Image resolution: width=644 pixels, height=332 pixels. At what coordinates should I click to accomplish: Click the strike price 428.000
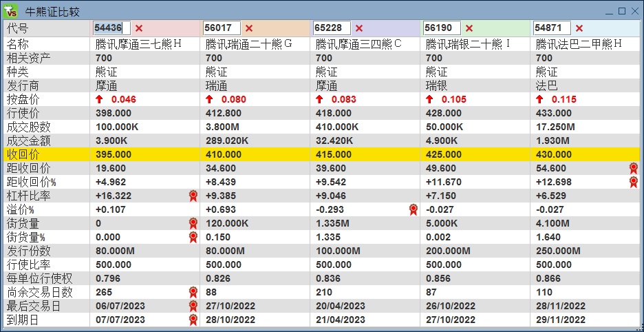click(x=444, y=113)
